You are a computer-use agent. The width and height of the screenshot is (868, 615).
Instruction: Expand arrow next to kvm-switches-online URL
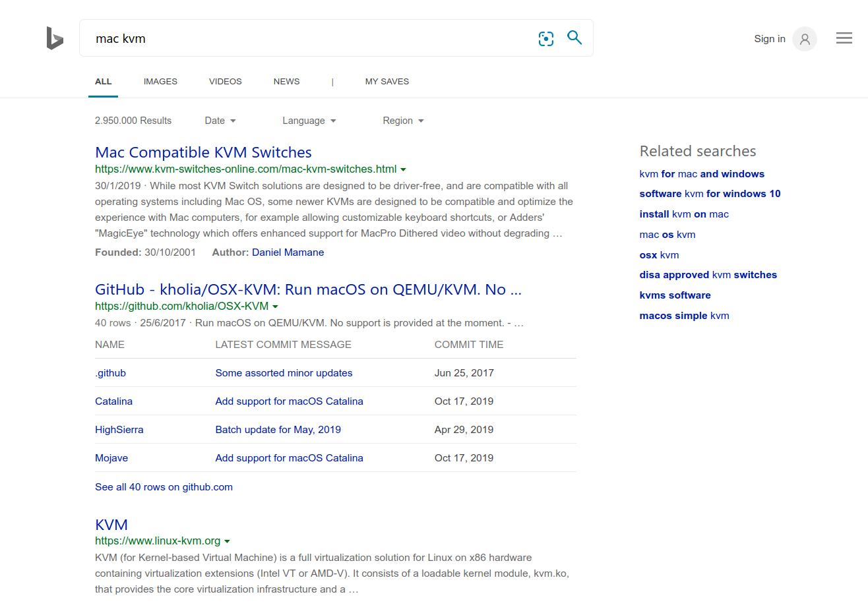click(x=403, y=170)
